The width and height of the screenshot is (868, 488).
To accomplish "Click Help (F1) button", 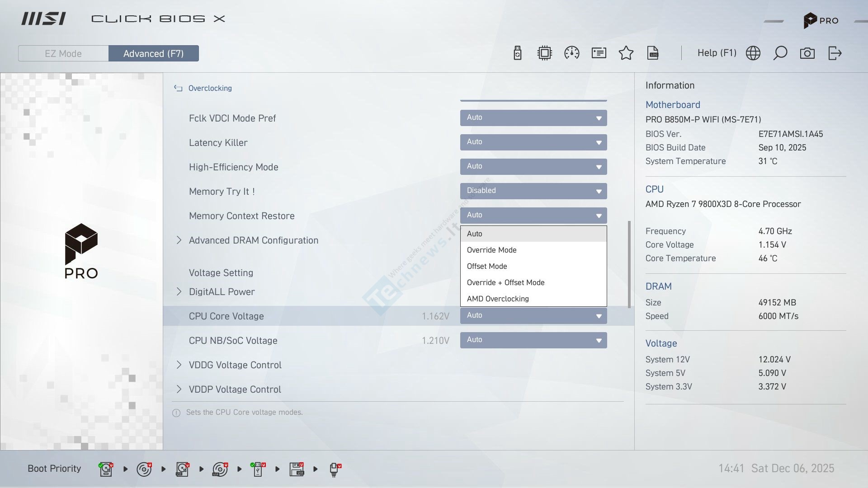I will 717,53.
